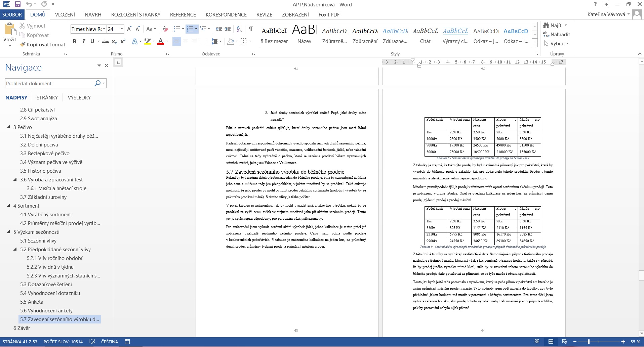Go to heading 5.5 Anketa
The image size is (644, 347).
click(x=32, y=302)
